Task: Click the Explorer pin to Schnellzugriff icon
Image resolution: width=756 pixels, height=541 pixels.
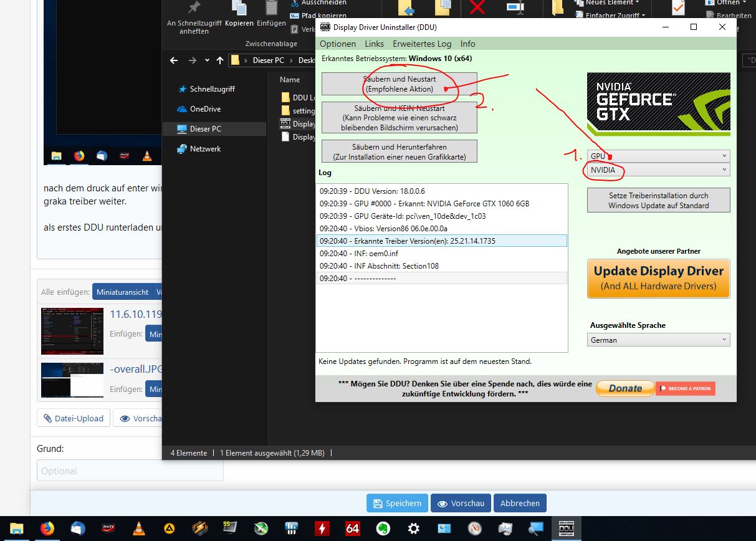Action: click(x=194, y=7)
